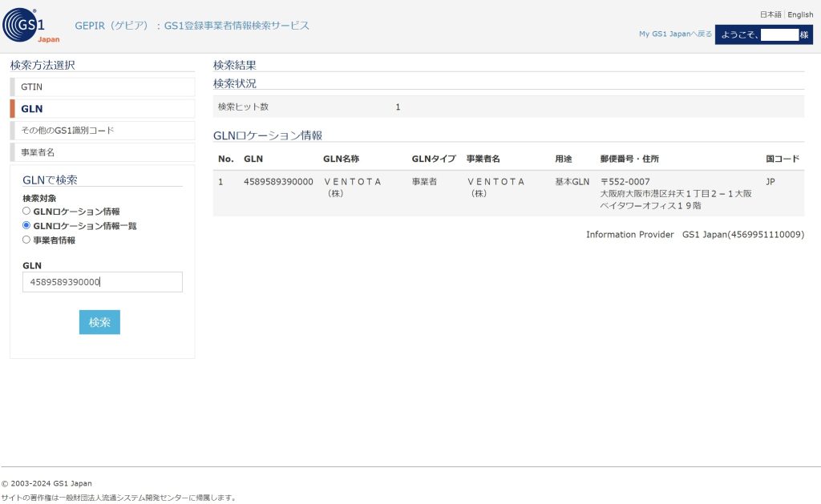Open My GS1 Japanへ戻る link
Screen dimensions: 821x504
pos(675,34)
